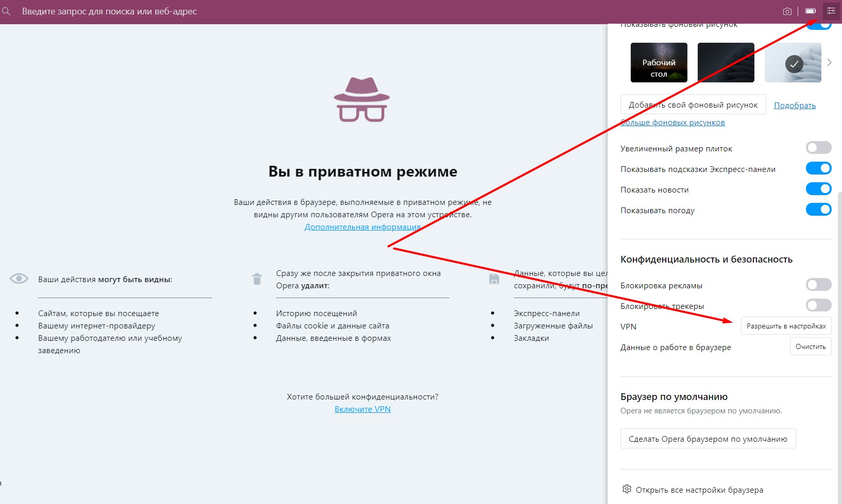Turn off Показать новости switch
Viewport: 842px width, 504px height.
coord(819,189)
